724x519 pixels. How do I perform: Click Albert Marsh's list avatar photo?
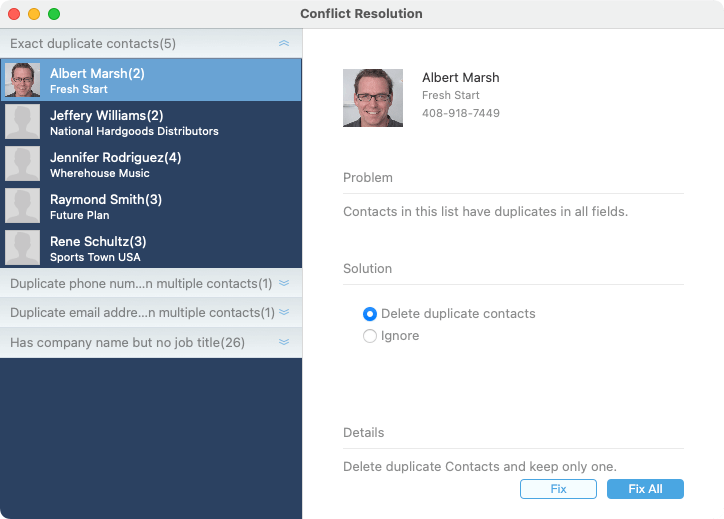[22, 80]
